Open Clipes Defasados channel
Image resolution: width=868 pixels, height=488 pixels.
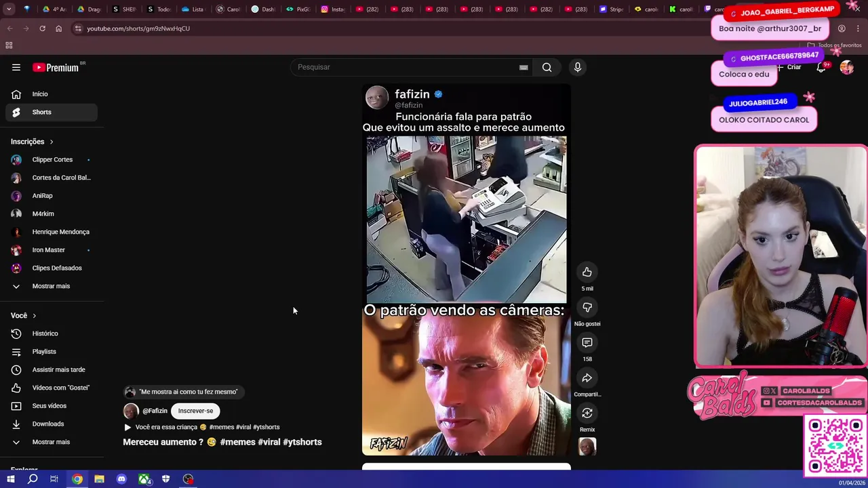52,268
